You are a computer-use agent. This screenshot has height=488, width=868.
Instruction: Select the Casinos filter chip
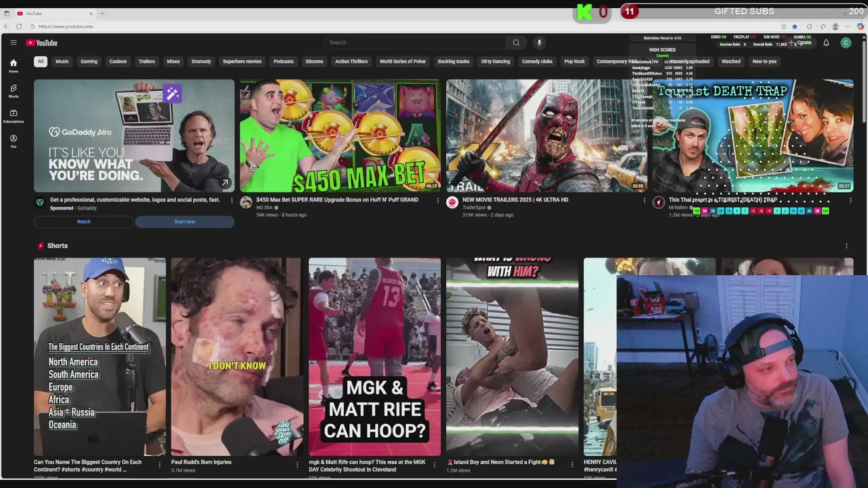coord(118,62)
